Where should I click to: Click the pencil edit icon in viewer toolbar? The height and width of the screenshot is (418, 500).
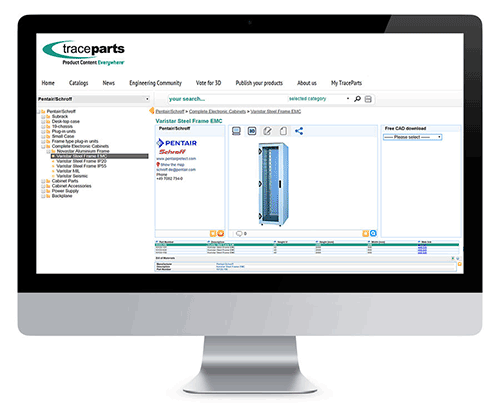268,131
